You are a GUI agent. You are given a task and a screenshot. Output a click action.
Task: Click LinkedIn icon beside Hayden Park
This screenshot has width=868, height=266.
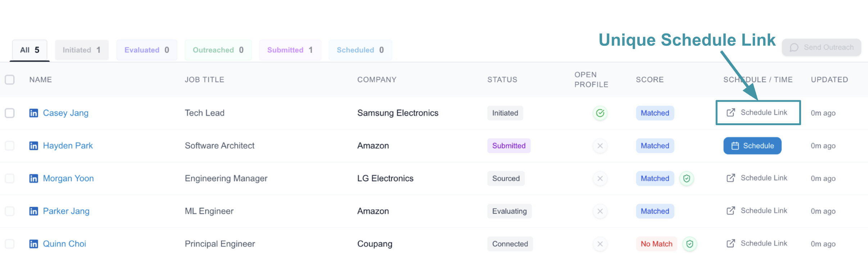[33, 146]
